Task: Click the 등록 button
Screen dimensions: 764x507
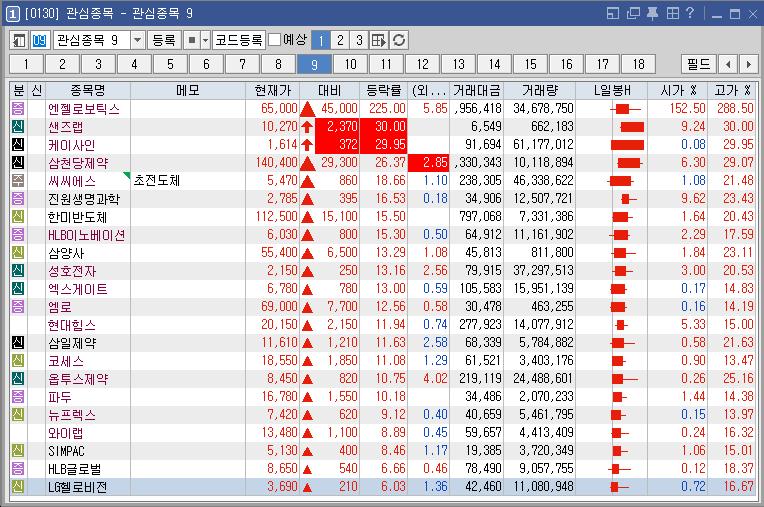Action: click(164, 40)
